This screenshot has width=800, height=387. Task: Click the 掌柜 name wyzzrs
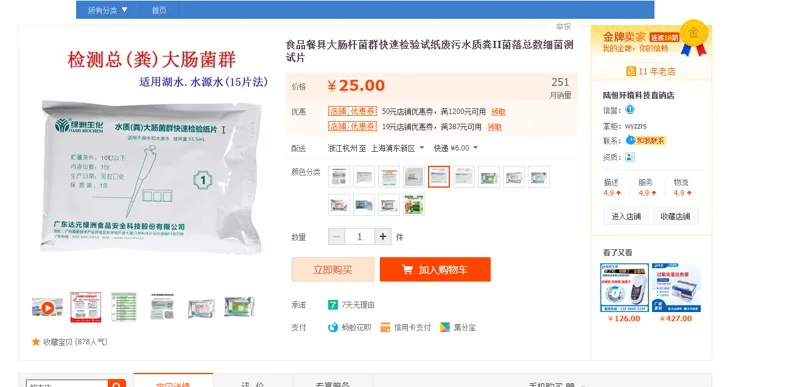point(636,126)
